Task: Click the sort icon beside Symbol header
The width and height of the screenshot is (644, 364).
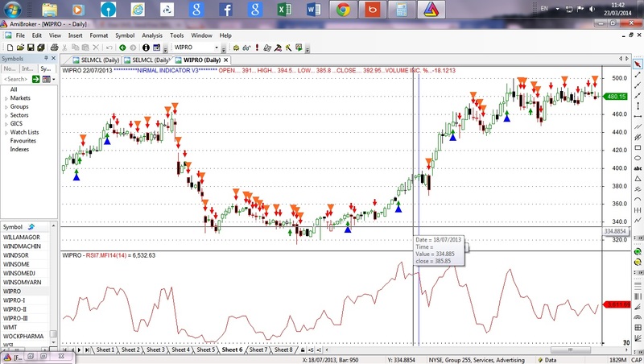Action: 31,227
